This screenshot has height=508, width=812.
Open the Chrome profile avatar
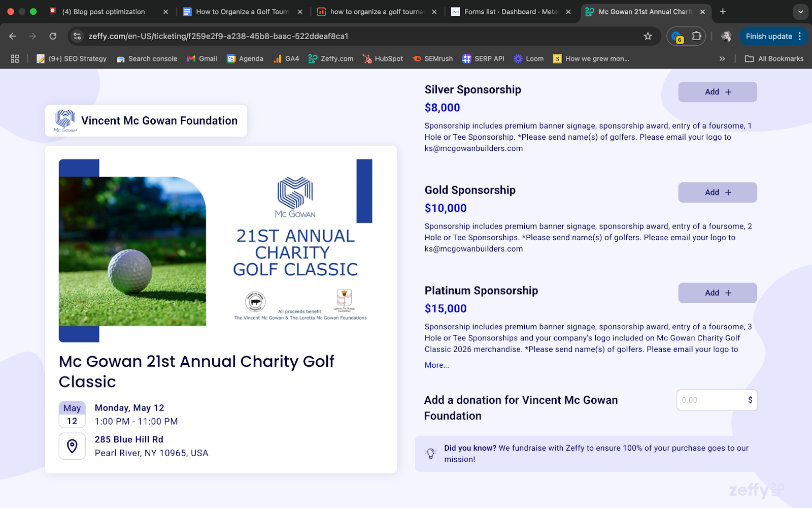pos(726,36)
